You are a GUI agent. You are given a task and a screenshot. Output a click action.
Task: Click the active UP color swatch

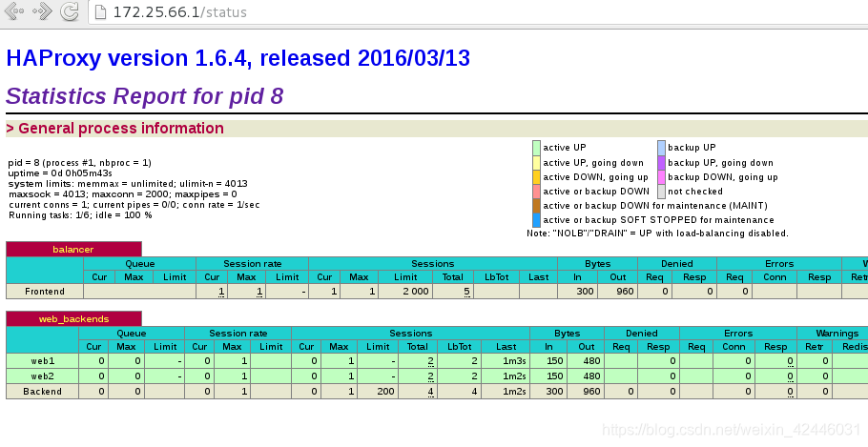(536, 148)
